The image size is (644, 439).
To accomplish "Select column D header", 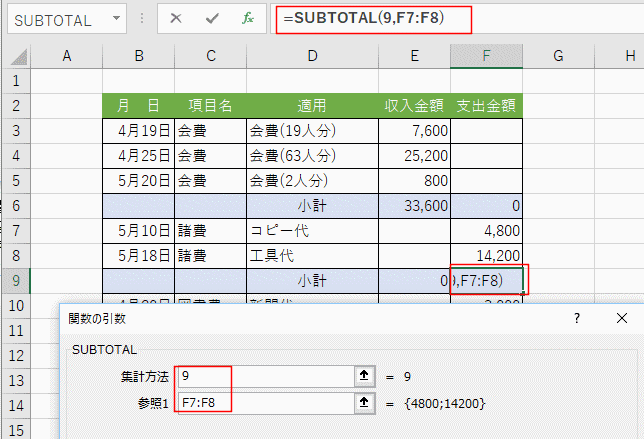I will [x=312, y=55].
